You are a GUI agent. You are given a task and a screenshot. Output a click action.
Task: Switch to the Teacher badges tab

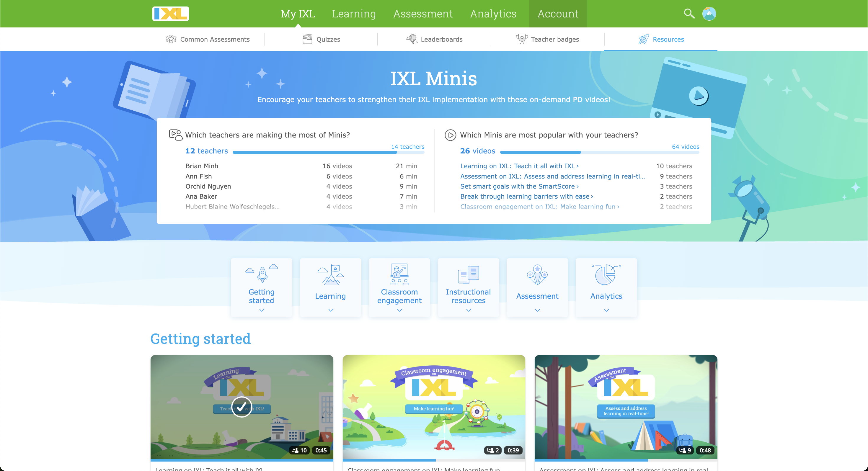pos(548,39)
